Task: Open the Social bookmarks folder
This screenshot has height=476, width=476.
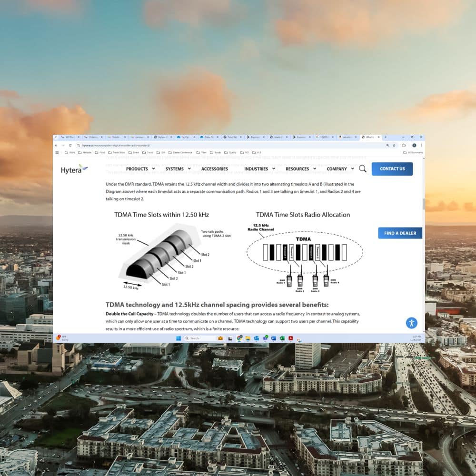Action: point(148,152)
